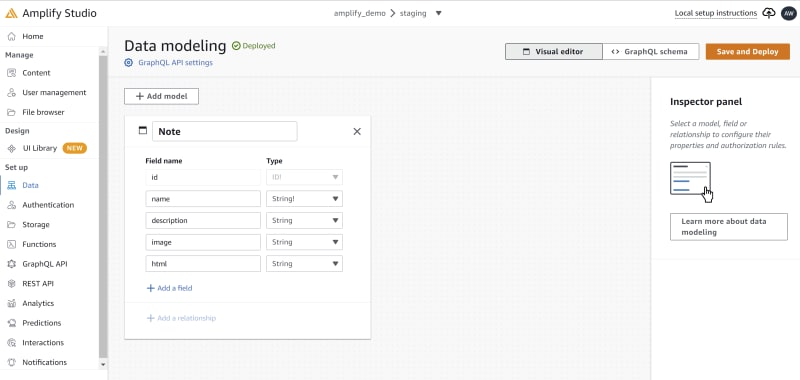The height and width of the screenshot is (380, 800).
Task: Click the Storage folder icon
Action: (12, 225)
